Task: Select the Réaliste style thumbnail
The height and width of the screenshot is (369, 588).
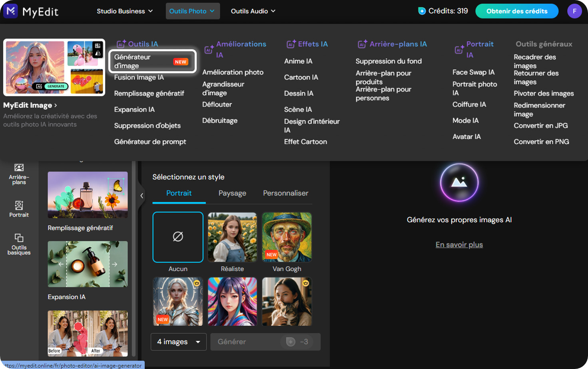Action: 232,237
